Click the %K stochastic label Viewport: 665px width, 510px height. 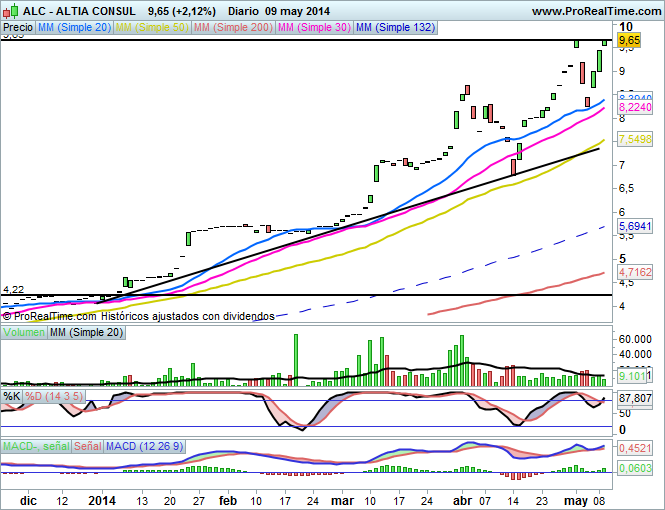[x=12, y=397]
